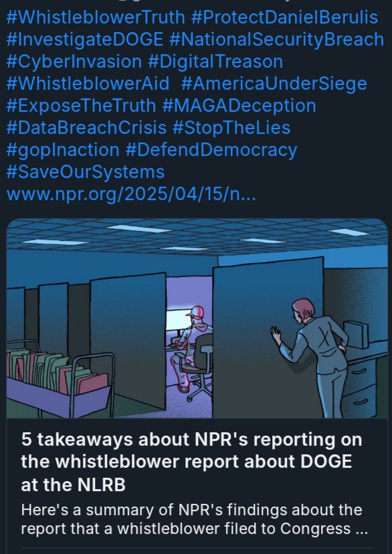Click the #SaveOurSystems hashtag
This screenshot has width=392, height=554.
[x=86, y=172]
